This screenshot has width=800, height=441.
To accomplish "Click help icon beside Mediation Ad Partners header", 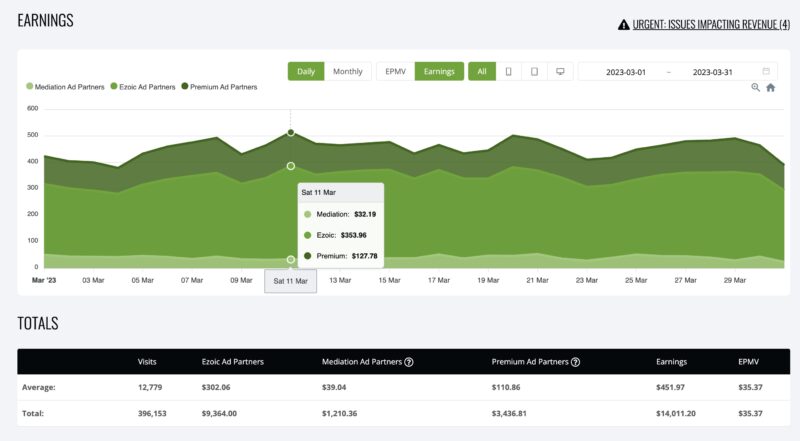I will (409, 362).
